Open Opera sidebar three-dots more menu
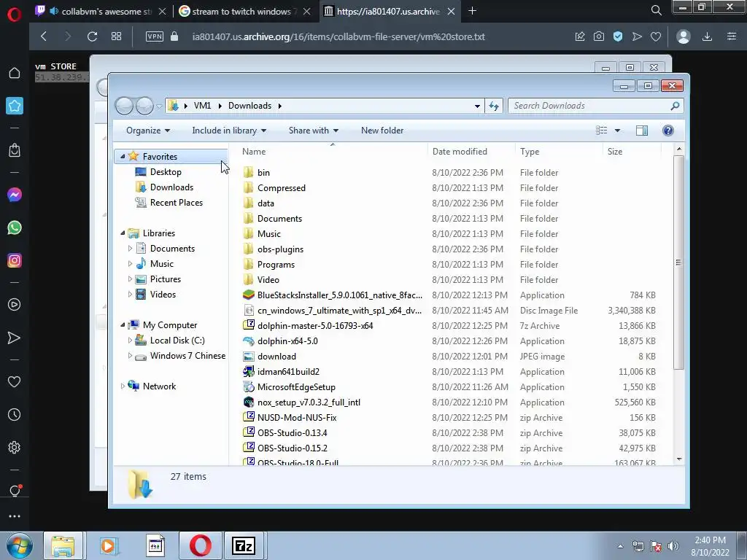Viewport: 747px width, 560px height. (x=15, y=516)
